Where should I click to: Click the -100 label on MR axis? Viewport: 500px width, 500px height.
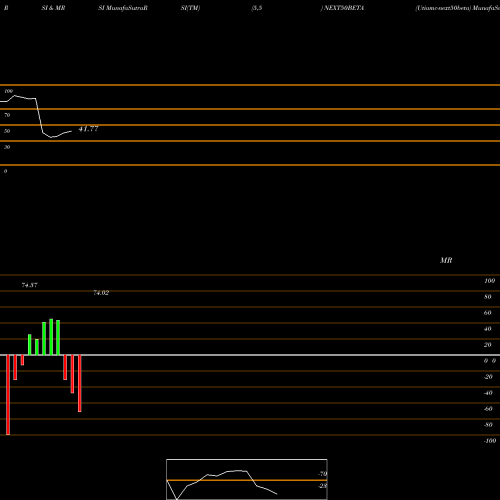coord(490,441)
